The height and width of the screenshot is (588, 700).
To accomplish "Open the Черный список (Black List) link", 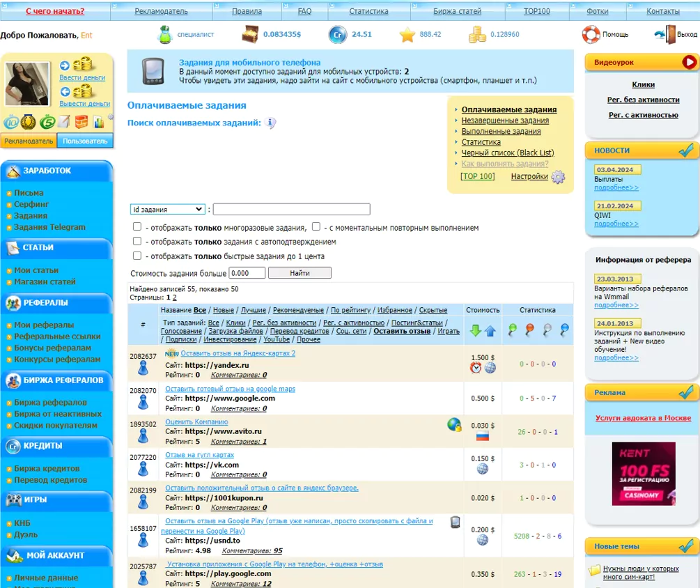I will pos(508,153).
